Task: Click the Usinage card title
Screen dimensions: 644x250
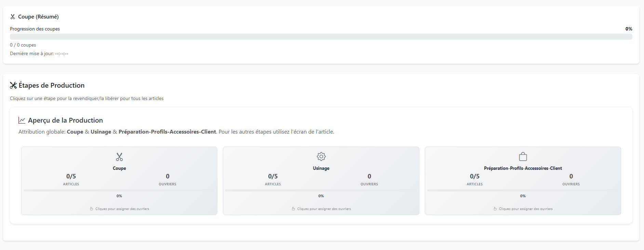Action: point(321,168)
